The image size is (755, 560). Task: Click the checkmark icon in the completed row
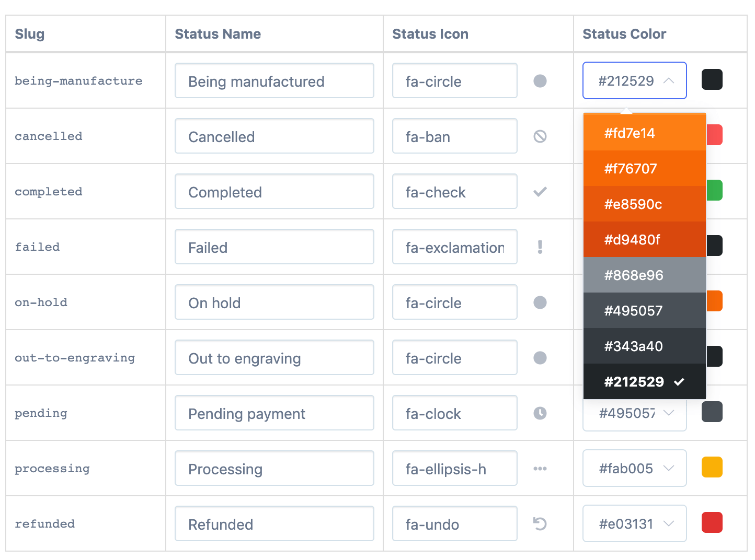(540, 192)
